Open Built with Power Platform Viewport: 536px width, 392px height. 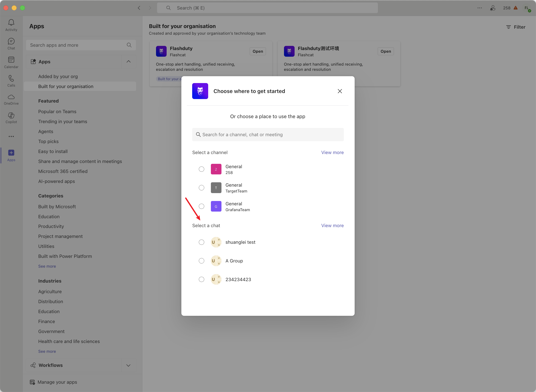click(x=65, y=256)
